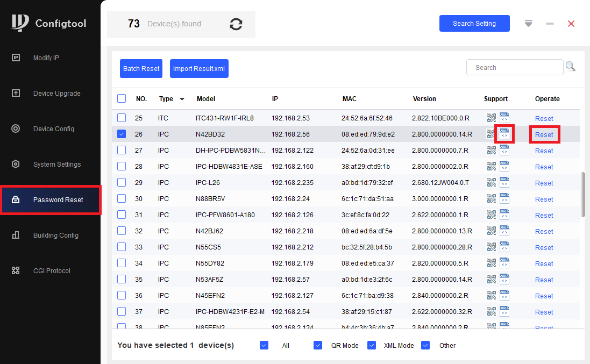590x364 pixels.
Task: Click the Configtool logo icon
Action: [x=20, y=23]
